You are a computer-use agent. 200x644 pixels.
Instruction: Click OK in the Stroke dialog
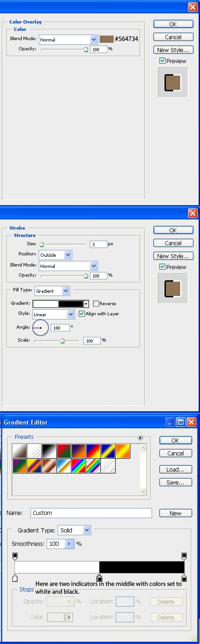pos(173,230)
